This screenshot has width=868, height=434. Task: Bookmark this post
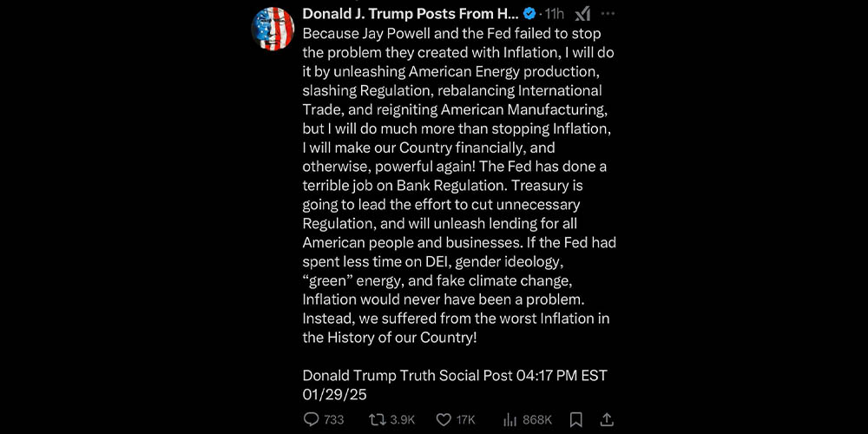tap(575, 419)
